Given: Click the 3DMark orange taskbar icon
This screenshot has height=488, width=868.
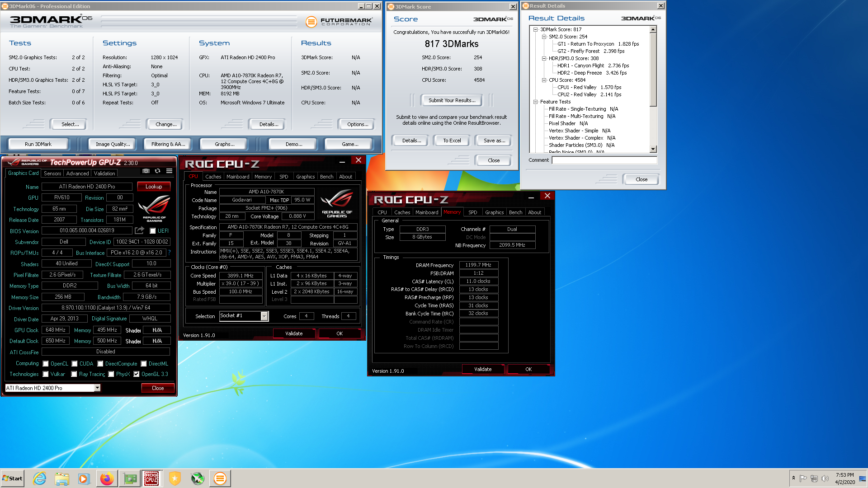Looking at the screenshot, I should coord(220,479).
